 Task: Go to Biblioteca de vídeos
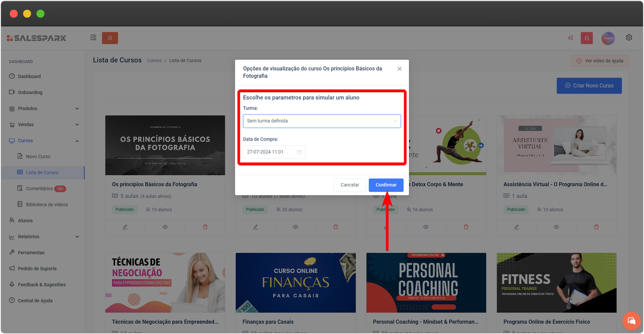coord(47,205)
